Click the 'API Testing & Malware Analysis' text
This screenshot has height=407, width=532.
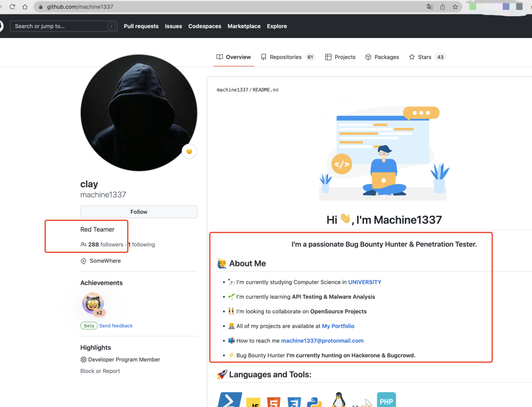pos(333,297)
